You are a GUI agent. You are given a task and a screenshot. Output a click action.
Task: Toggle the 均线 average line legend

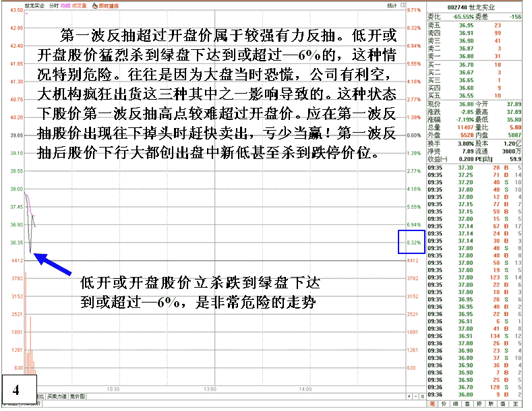(65, 5)
